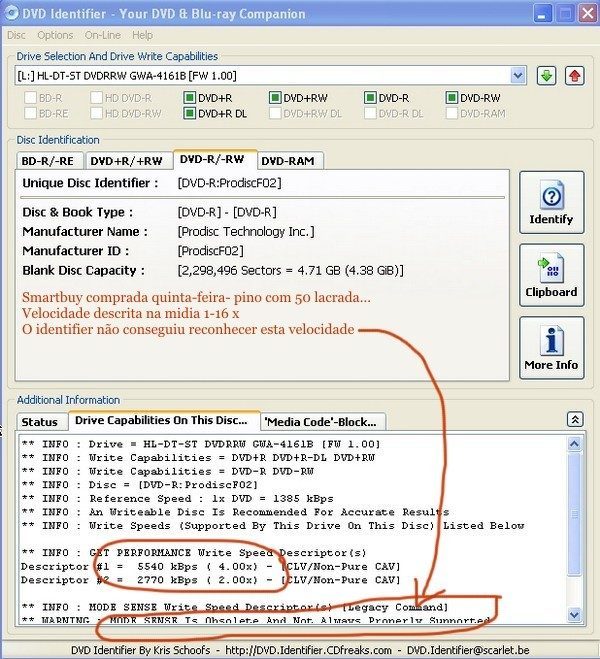Select Drive Capabilities On This Disc tab
The width and height of the screenshot is (600, 659).
[162, 420]
